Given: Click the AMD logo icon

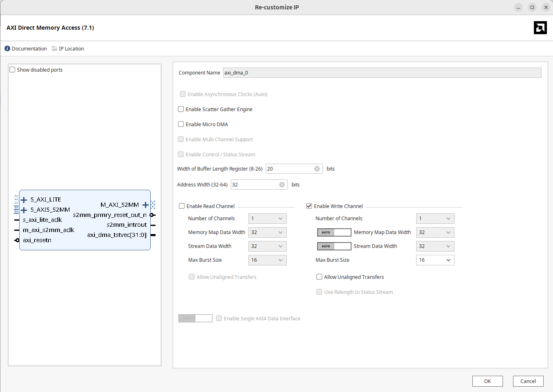Looking at the screenshot, I should (540, 28).
